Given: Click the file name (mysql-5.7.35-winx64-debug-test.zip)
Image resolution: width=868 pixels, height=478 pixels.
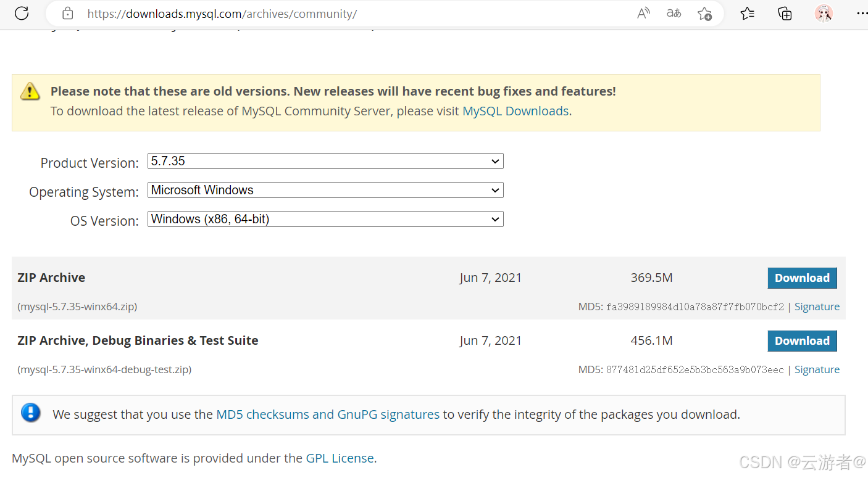Looking at the screenshot, I should click(104, 369).
